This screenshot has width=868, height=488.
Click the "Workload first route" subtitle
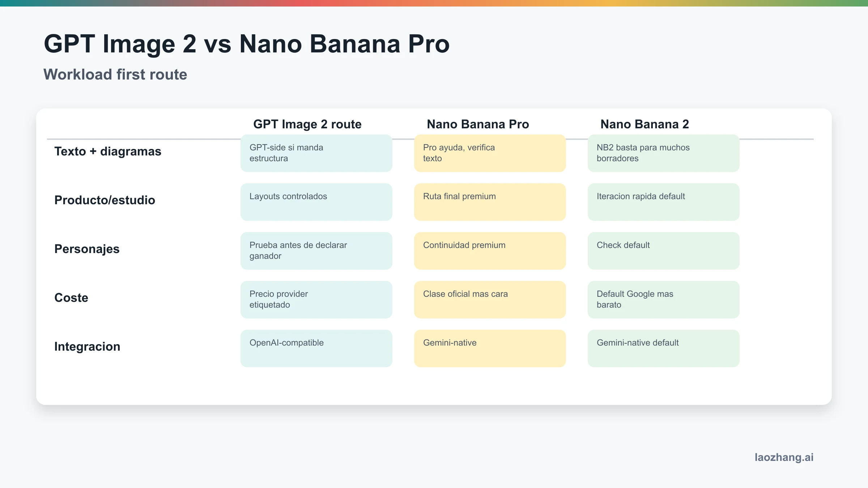tap(115, 74)
